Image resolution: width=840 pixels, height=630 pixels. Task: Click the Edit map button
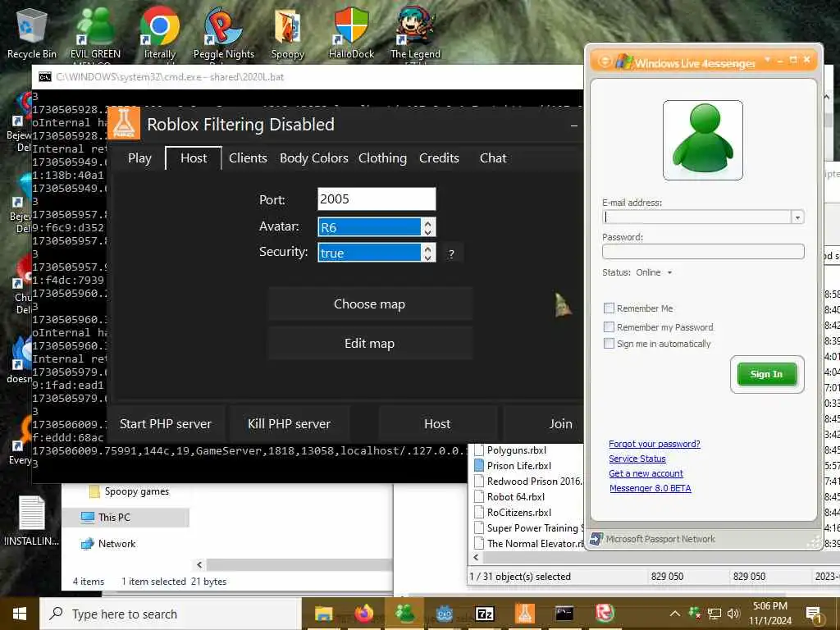[370, 344]
